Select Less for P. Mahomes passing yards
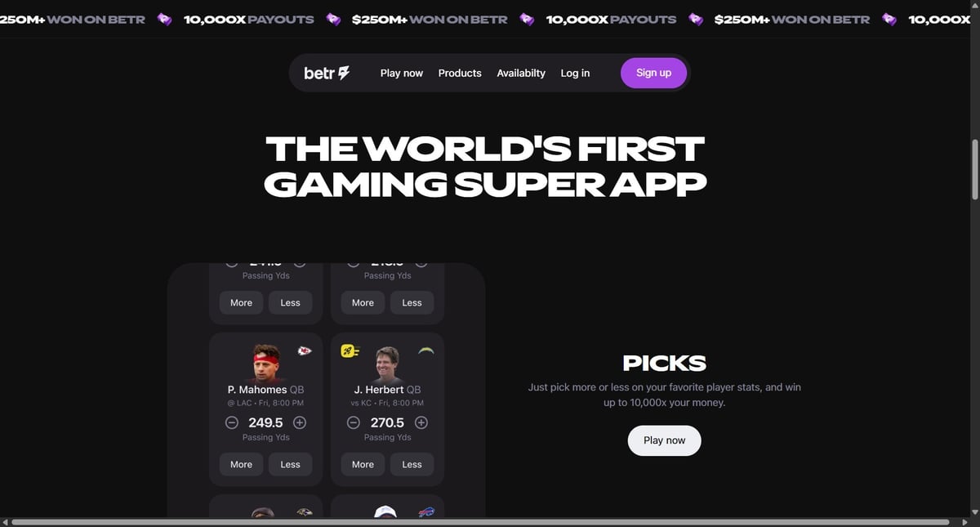Image resolution: width=980 pixels, height=527 pixels. point(291,464)
